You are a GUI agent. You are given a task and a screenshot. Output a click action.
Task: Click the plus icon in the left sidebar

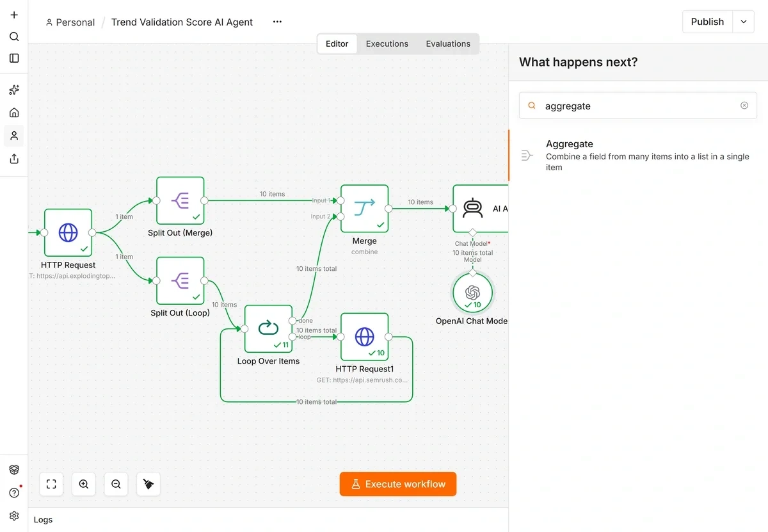14,15
